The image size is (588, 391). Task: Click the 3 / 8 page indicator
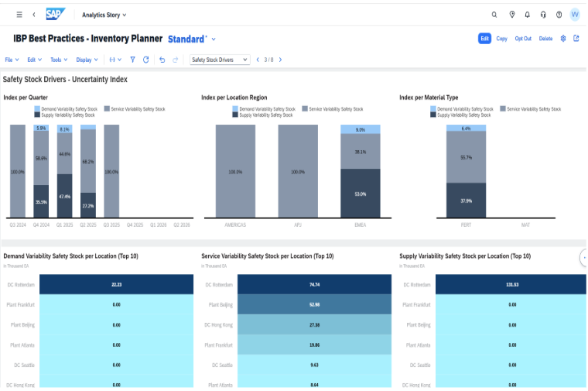269,60
